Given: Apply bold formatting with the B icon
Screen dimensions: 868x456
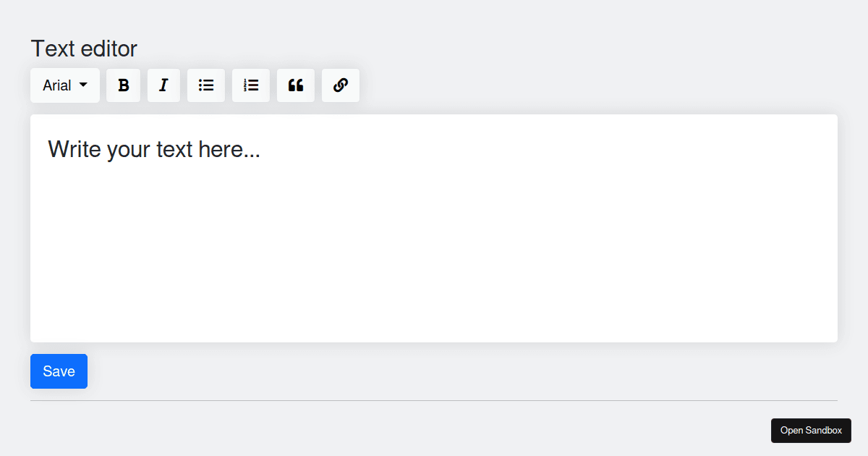Looking at the screenshot, I should pyautogui.click(x=123, y=85).
